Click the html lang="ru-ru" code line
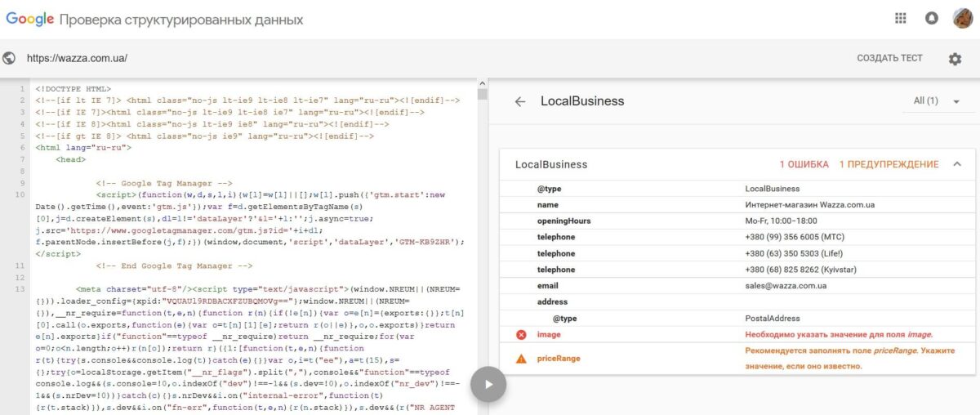The width and height of the screenshot is (980, 415). point(83,148)
